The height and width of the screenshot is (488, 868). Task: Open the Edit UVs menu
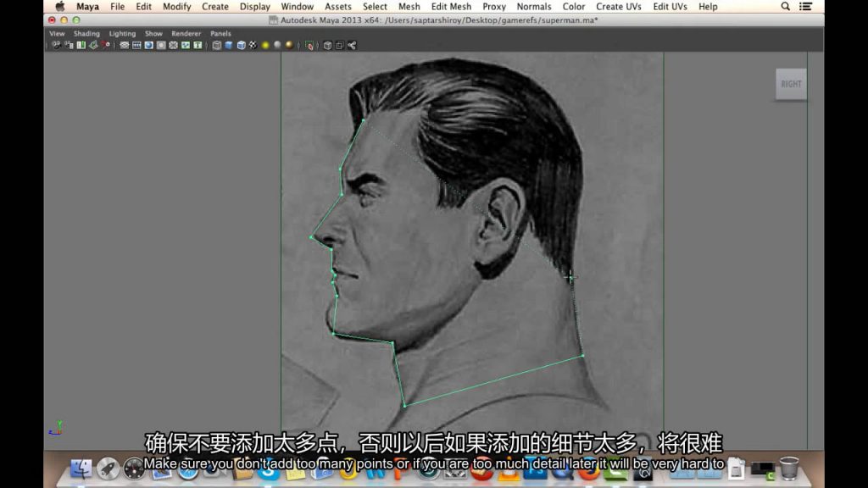tap(670, 7)
